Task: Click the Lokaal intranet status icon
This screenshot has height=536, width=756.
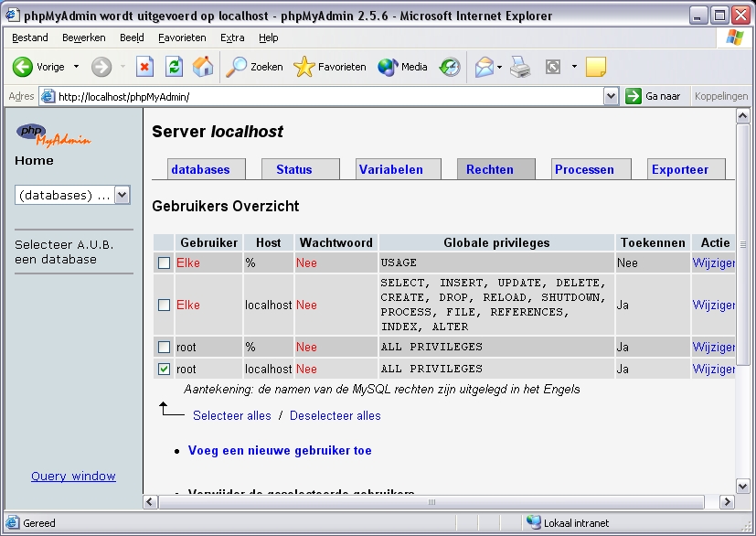Action: point(533,522)
